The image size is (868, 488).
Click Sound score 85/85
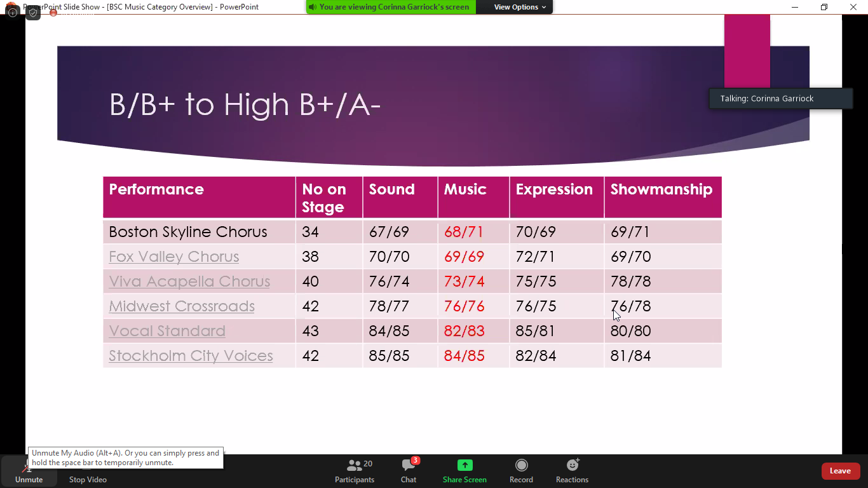(389, 356)
